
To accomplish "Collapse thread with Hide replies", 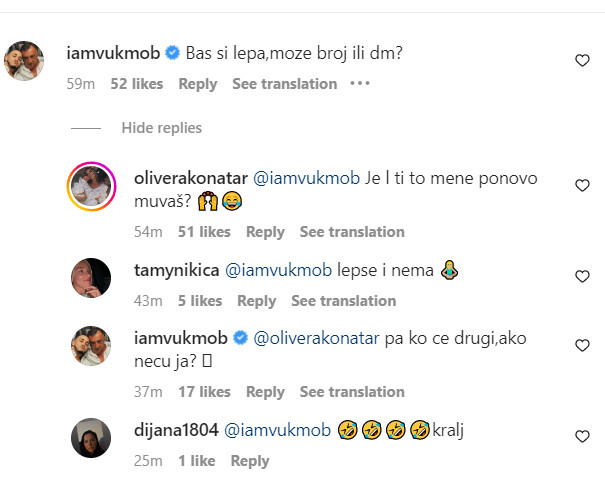I will (161, 128).
